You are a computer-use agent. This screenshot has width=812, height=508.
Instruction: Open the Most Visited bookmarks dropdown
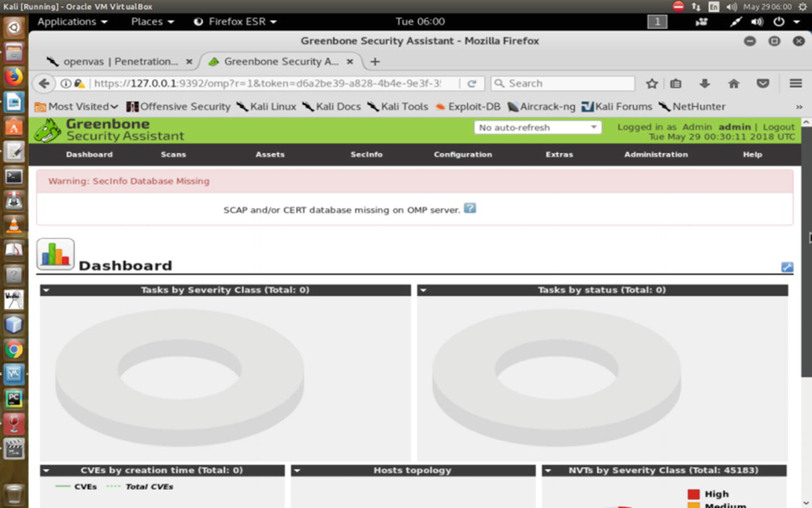coord(76,106)
